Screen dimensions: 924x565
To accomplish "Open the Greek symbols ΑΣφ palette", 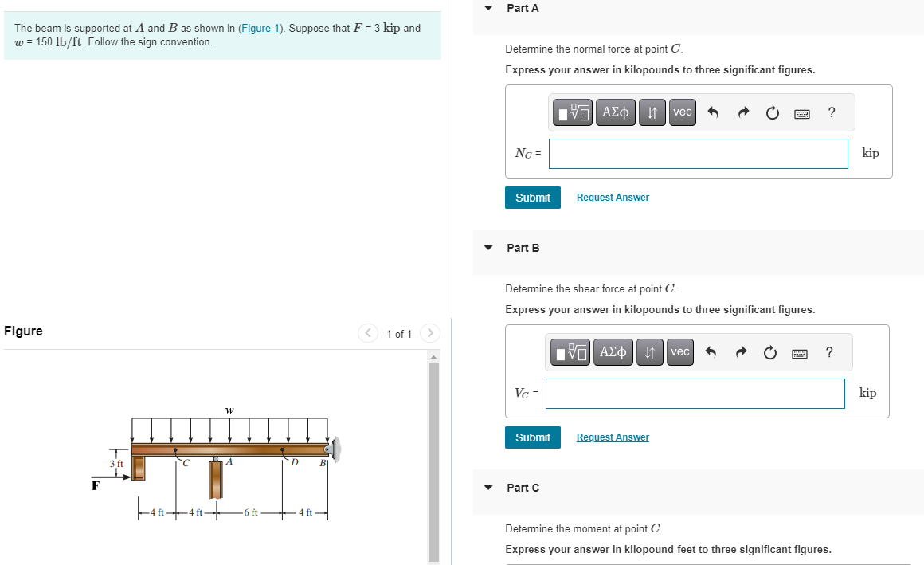I will [615, 112].
